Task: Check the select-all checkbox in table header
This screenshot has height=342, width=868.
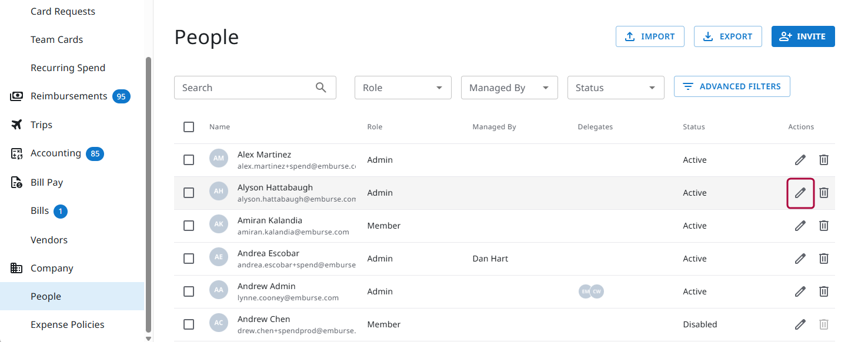Action: point(189,126)
